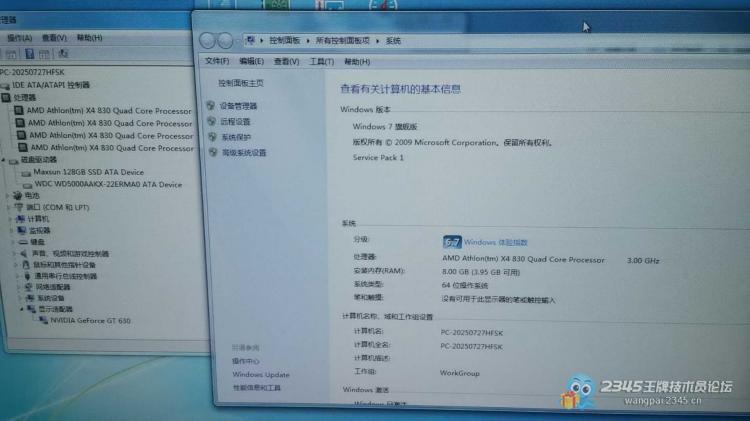Open the 编辑(E) menu
Image resolution: width=750 pixels, height=421 pixels.
[251, 61]
